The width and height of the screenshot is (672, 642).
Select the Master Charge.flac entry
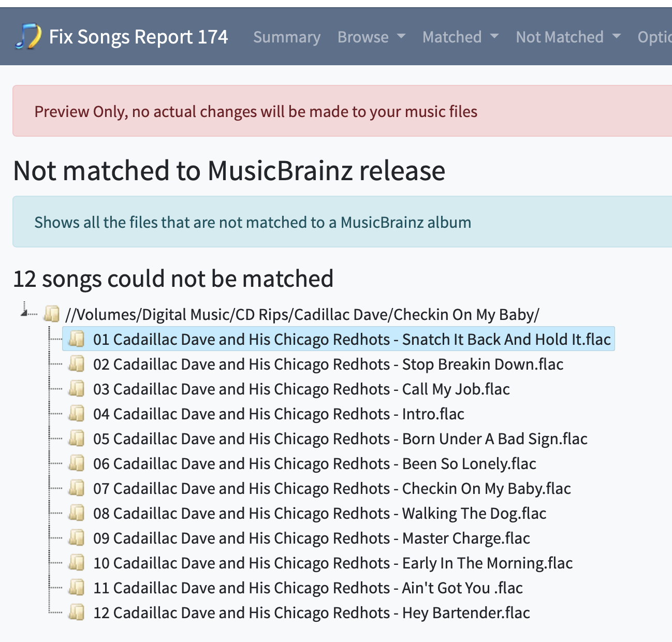[x=311, y=538]
